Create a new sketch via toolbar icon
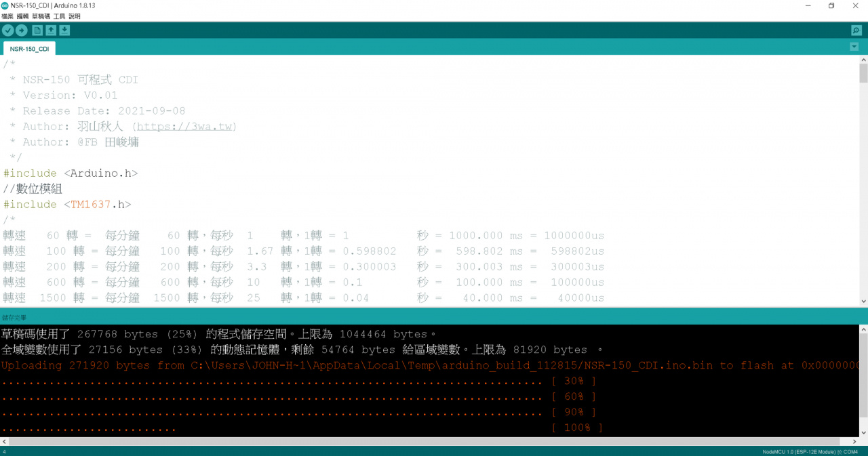The width and height of the screenshot is (868, 456). [38, 30]
